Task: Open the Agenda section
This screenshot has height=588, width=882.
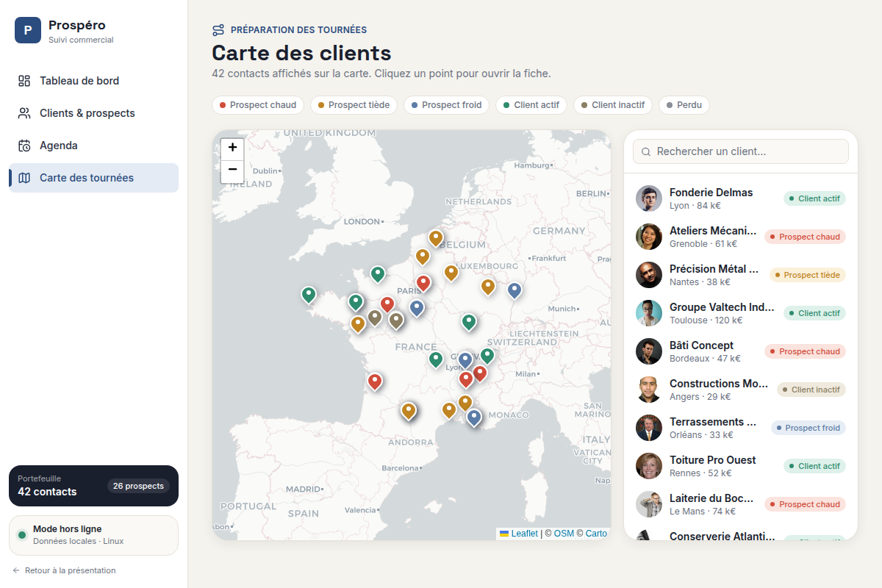Action: point(93,146)
